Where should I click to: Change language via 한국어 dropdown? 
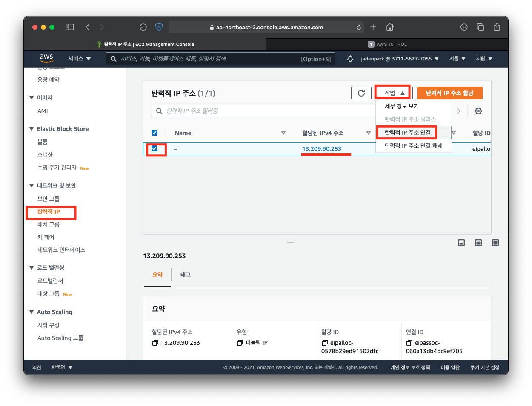62,367
